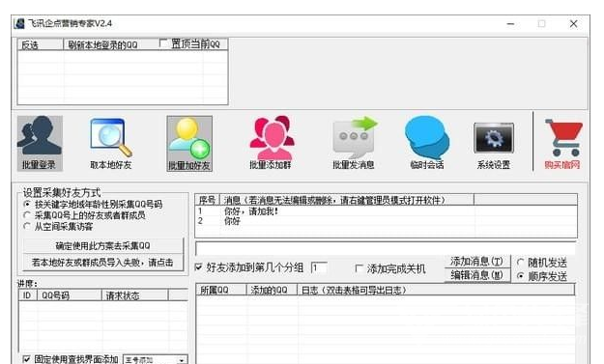Select the 取本地好友 magnifier icon
This screenshot has width=604, height=364.
tap(111, 144)
